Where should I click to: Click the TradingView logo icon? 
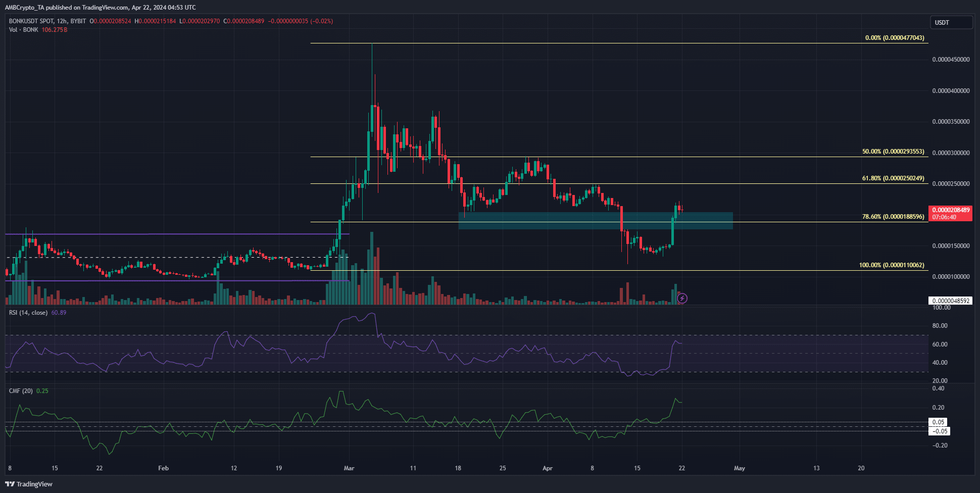tap(10, 484)
